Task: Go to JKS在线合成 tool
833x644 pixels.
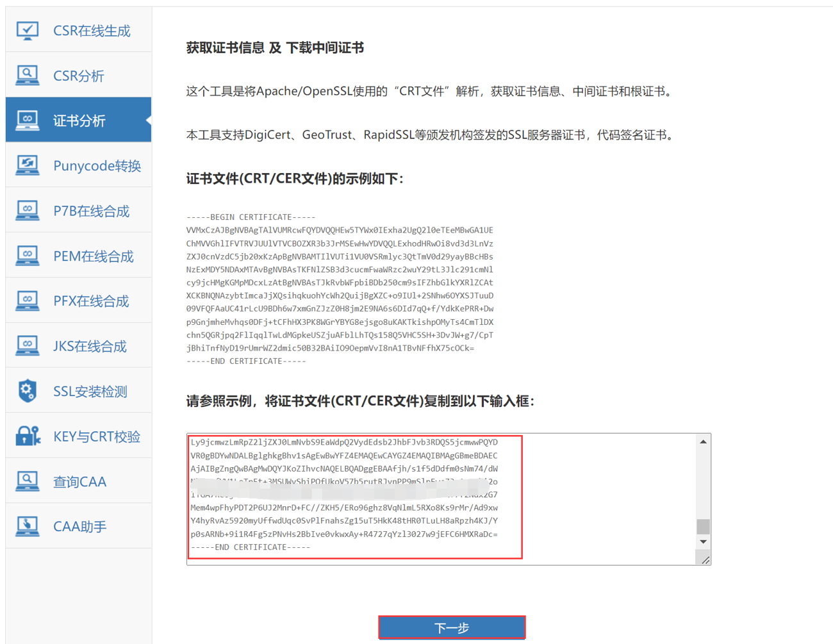Action: pos(90,347)
